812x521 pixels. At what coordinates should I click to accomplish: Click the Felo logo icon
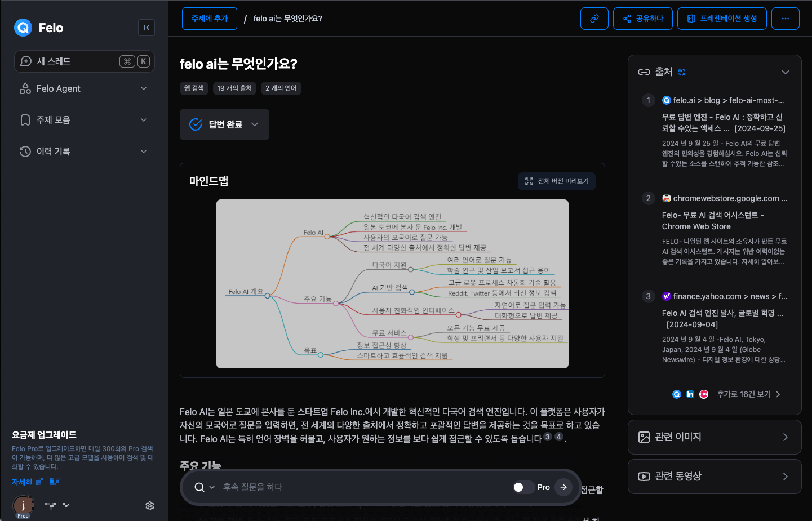(23, 27)
